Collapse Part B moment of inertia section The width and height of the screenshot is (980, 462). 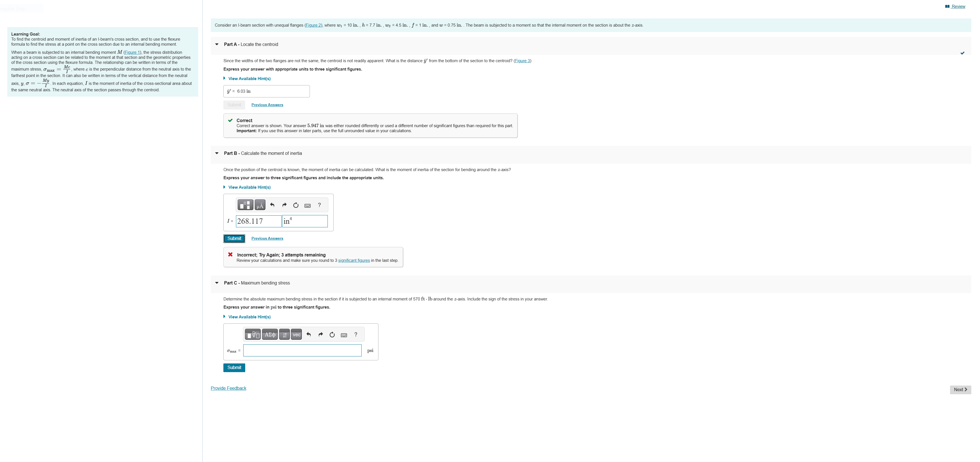[217, 153]
